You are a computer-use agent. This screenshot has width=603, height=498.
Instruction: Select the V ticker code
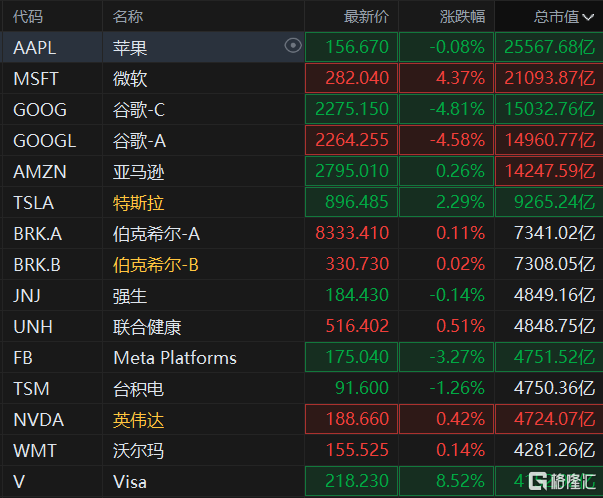19,482
